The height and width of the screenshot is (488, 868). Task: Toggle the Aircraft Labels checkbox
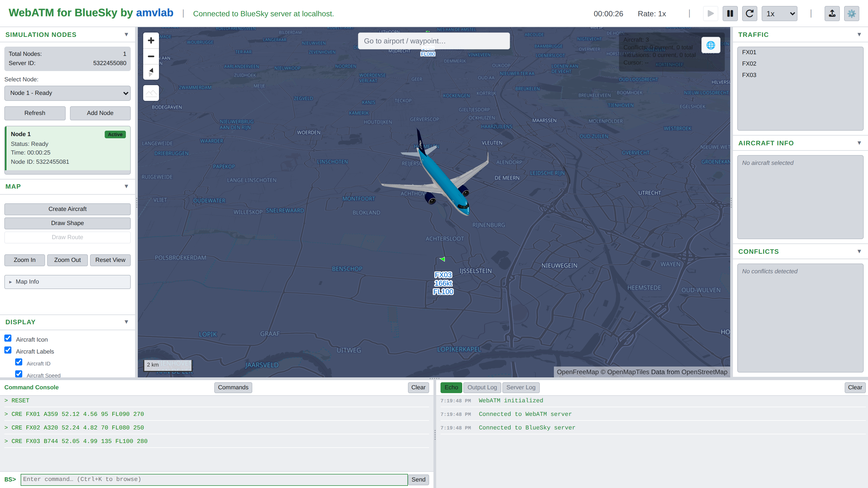pyautogui.click(x=8, y=350)
